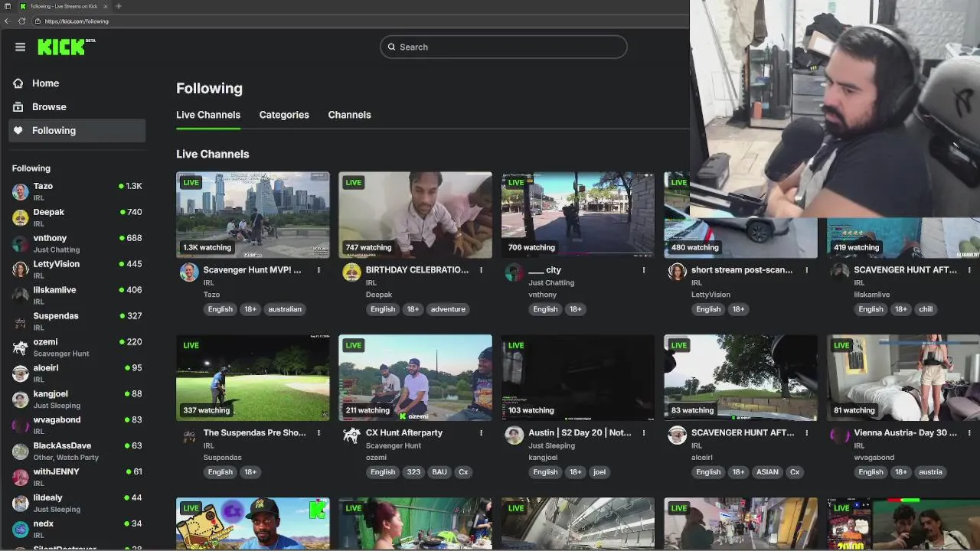Image resolution: width=980 pixels, height=551 pixels.
Task: Close the Following - Live Streams tab
Action: [106, 6]
